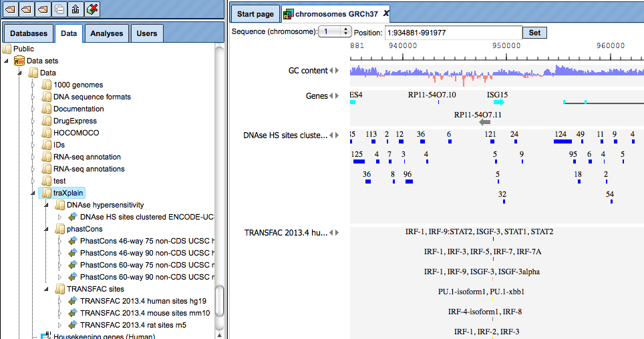Screen dimensions: 644x339
Task: Click the grayed copy documents toolbar icon
Action: coord(59,9)
